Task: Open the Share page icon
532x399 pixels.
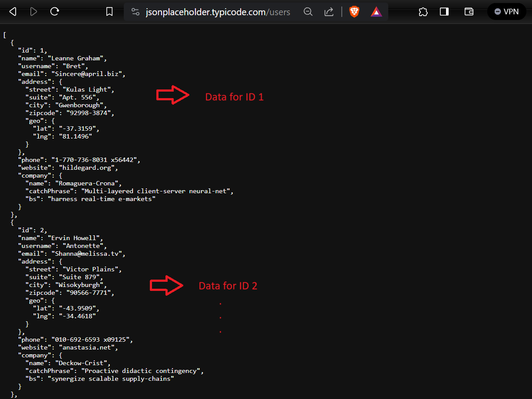Action: click(329, 12)
